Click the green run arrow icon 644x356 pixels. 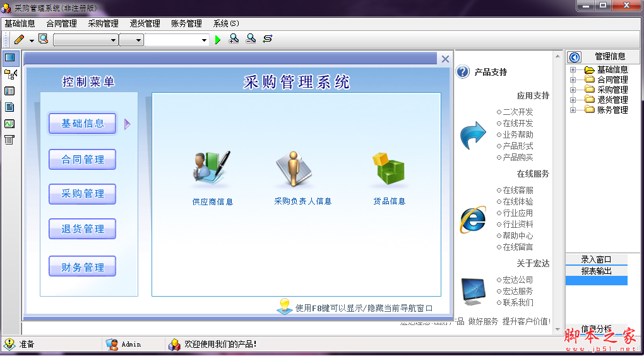[x=218, y=40]
